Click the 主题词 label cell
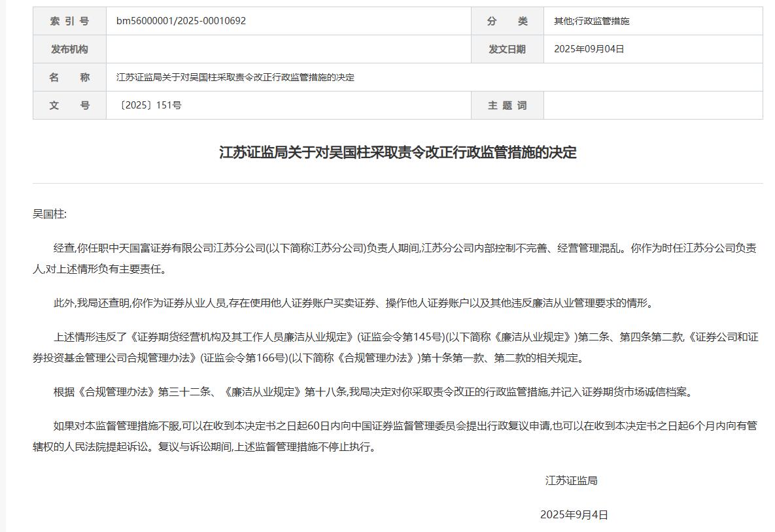 pos(507,105)
